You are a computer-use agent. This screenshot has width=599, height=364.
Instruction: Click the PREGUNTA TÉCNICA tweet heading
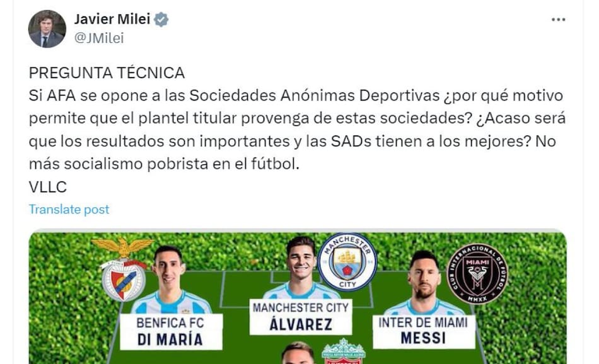107,72
